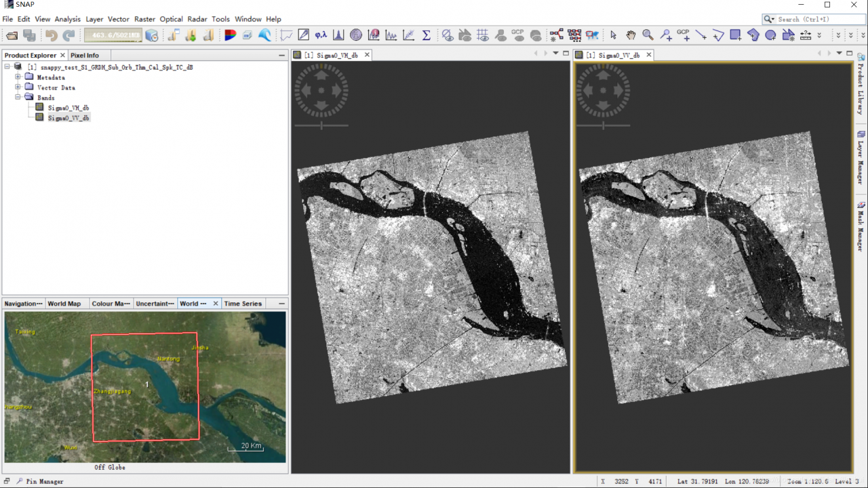The image size is (868, 488).
Task: Open the Spectrum view icon
Action: (x=286, y=35)
